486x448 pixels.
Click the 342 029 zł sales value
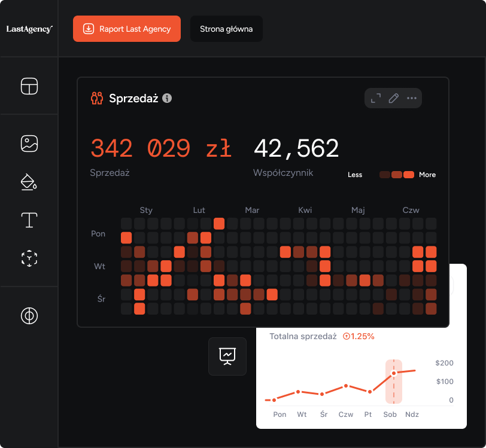(x=160, y=148)
